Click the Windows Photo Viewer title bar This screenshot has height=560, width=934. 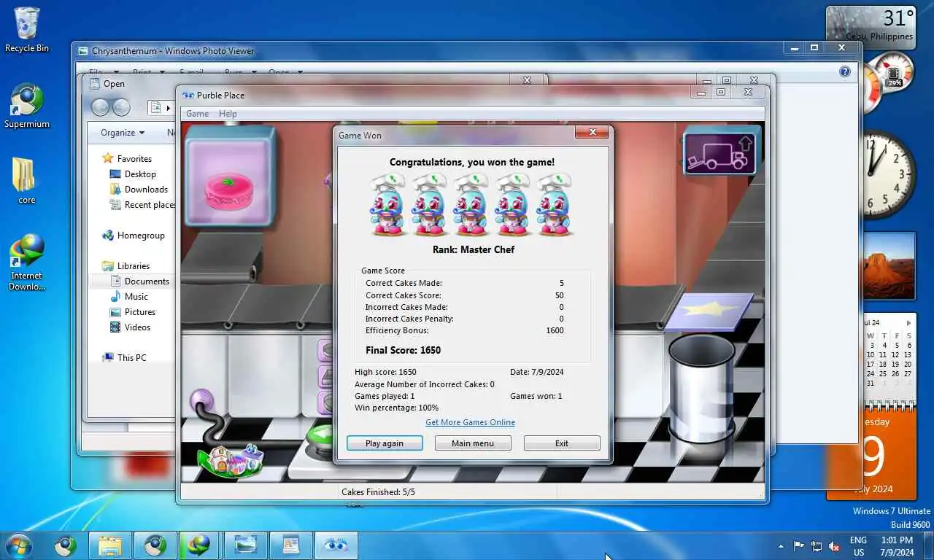point(431,51)
